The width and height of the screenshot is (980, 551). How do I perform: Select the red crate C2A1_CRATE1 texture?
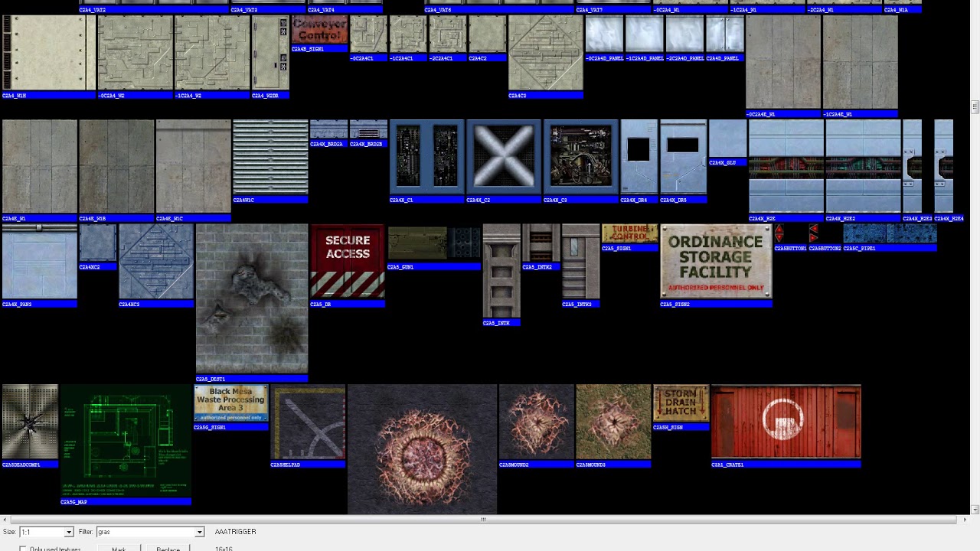tap(786, 422)
